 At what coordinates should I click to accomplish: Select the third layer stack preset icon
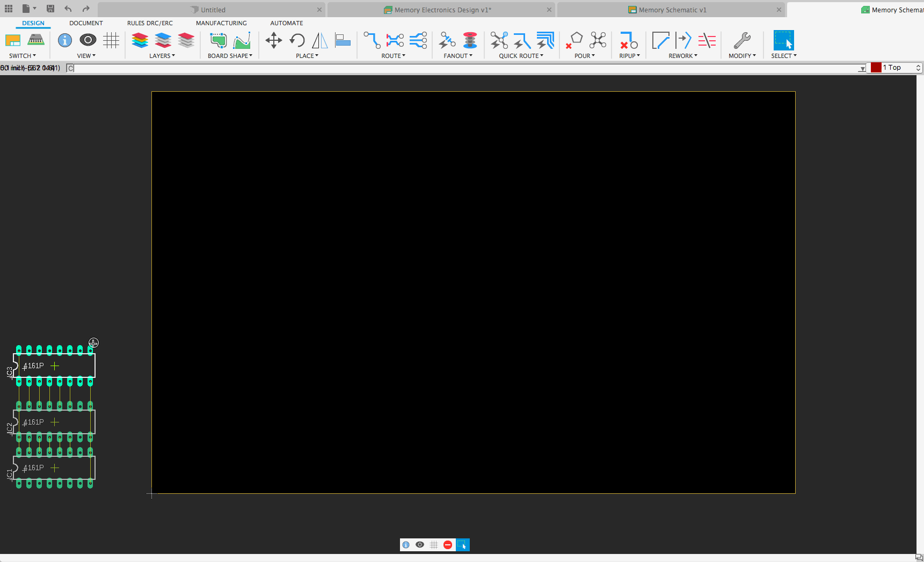[186, 40]
